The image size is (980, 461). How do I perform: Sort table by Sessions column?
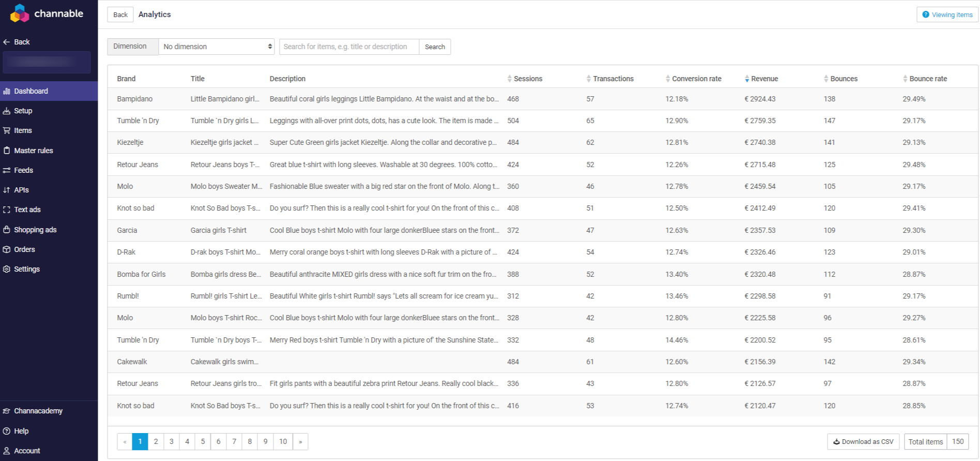pos(525,79)
